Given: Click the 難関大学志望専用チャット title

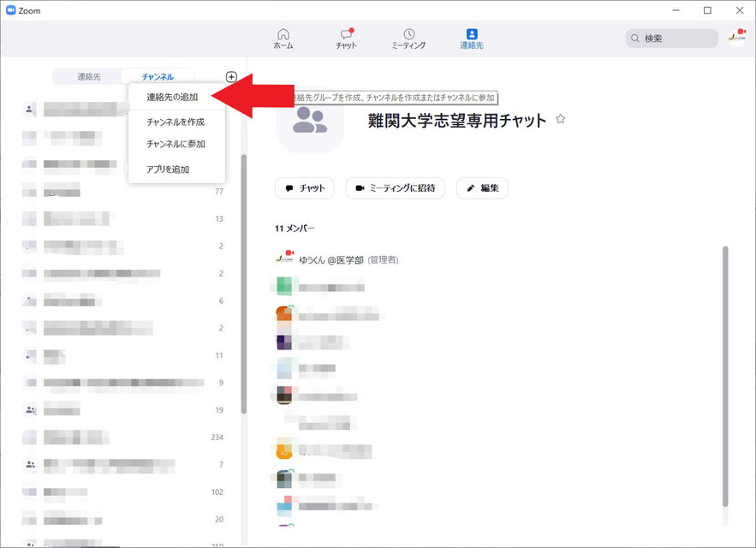Looking at the screenshot, I should point(456,120).
